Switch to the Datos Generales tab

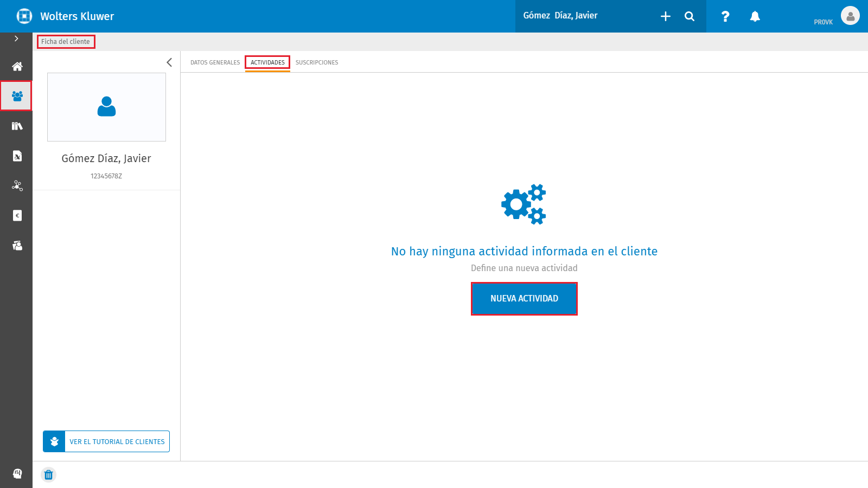tap(215, 62)
